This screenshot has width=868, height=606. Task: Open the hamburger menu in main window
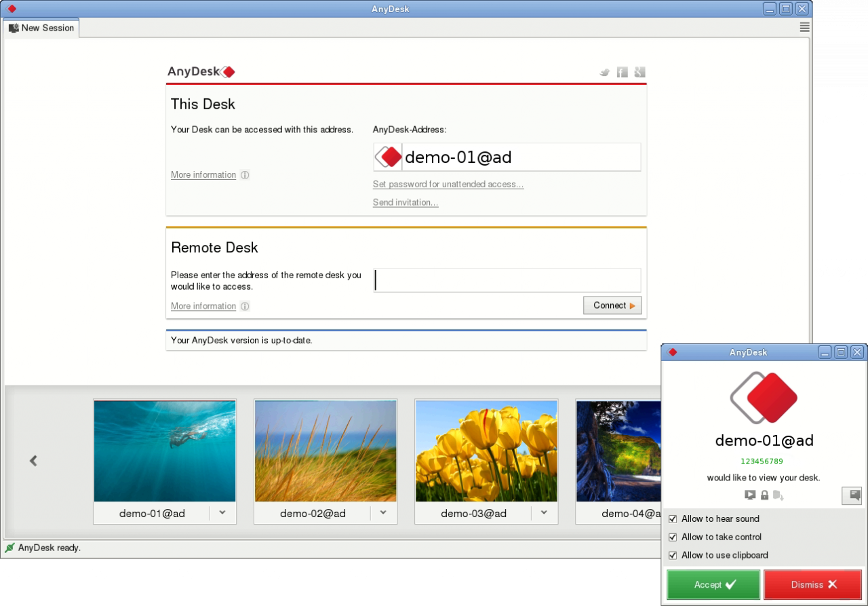click(x=804, y=27)
